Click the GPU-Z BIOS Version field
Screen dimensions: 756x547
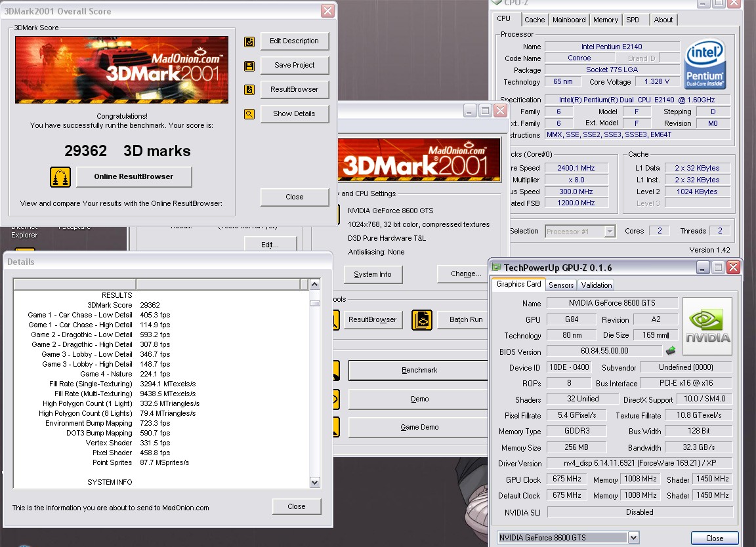point(604,351)
